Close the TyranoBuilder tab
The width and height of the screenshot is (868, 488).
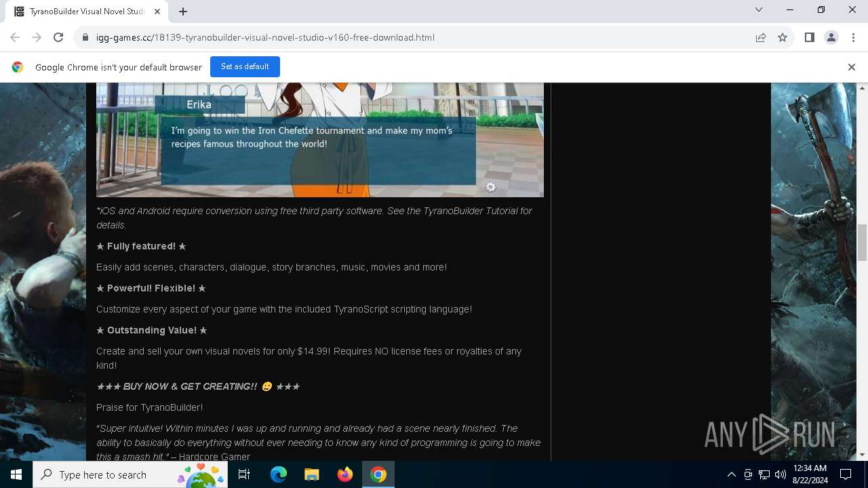[x=157, y=12]
